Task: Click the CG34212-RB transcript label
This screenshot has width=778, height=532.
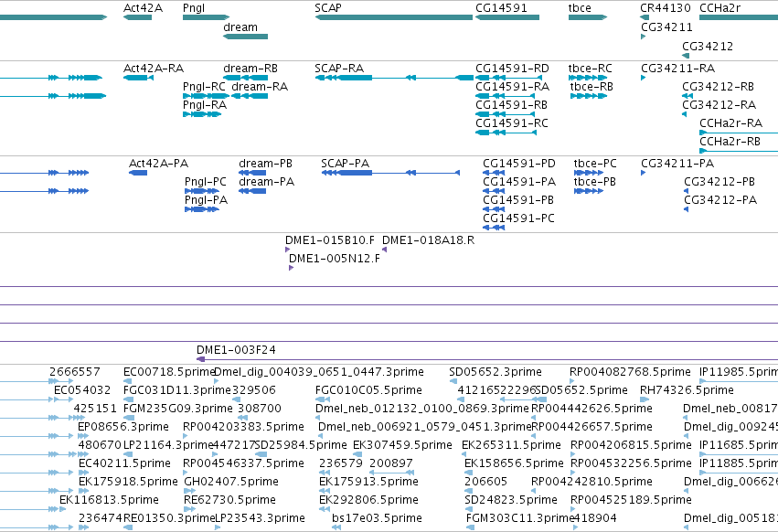Action: coord(718,86)
